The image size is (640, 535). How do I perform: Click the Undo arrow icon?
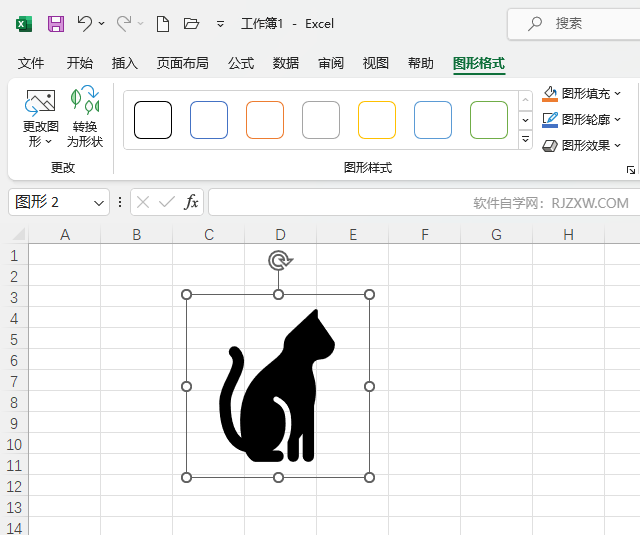[85, 23]
